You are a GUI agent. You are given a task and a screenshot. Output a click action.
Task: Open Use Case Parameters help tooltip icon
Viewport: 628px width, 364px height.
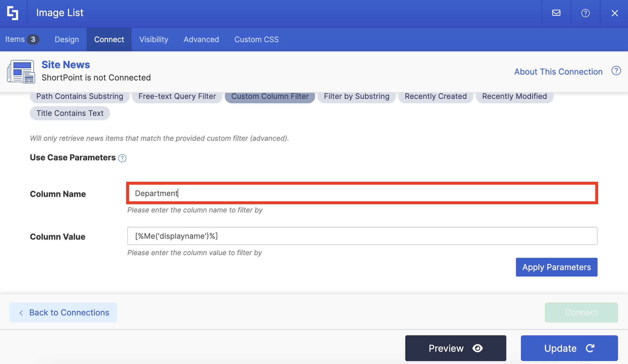pyautogui.click(x=122, y=158)
